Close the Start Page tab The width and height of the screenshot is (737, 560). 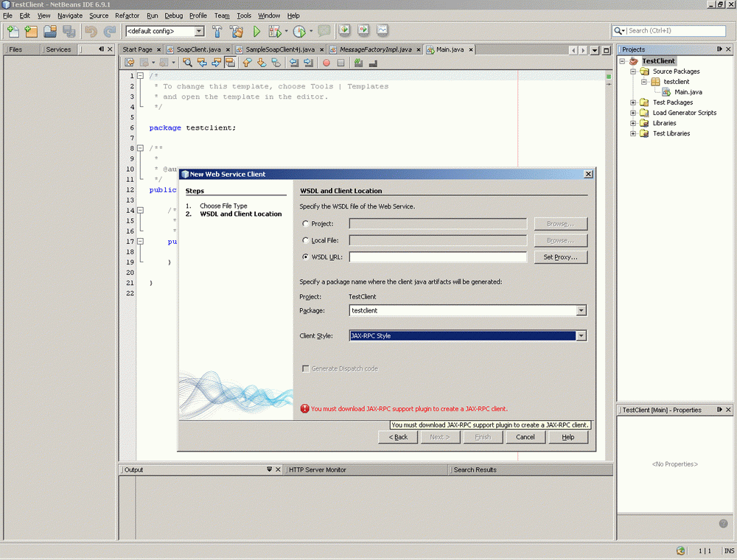pyautogui.click(x=158, y=49)
